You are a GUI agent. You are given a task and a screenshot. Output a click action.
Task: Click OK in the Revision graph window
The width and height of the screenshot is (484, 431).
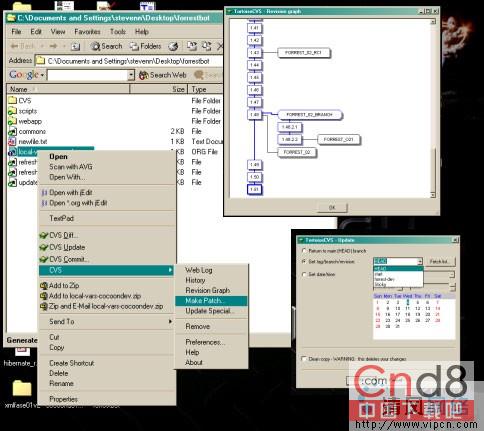click(x=332, y=208)
